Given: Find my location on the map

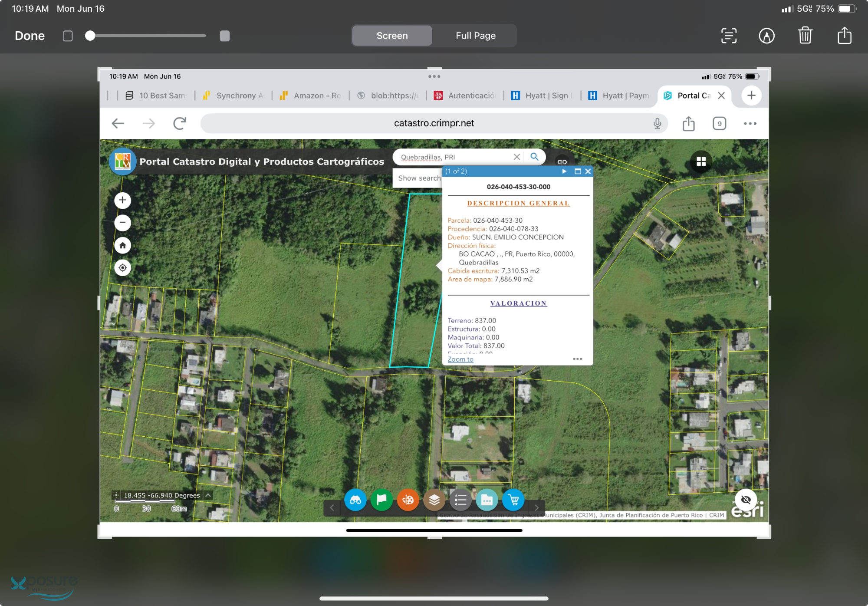Looking at the screenshot, I should pyautogui.click(x=123, y=268).
